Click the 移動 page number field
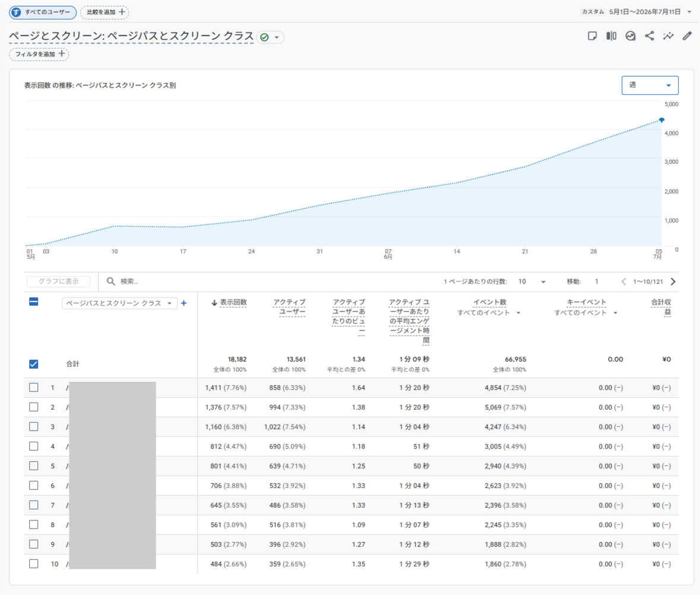 [x=597, y=281]
